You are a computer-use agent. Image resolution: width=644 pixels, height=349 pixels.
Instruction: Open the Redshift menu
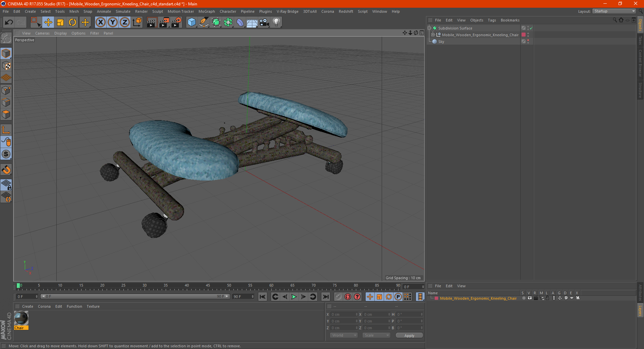(x=346, y=11)
